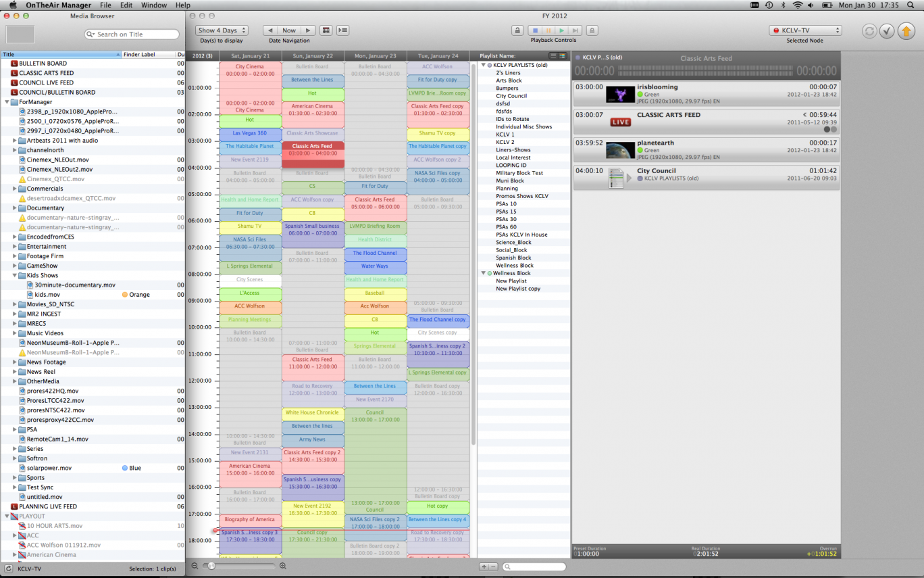Open the Help menu
Image resolution: width=924 pixels, height=578 pixels.
pyautogui.click(x=183, y=5)
